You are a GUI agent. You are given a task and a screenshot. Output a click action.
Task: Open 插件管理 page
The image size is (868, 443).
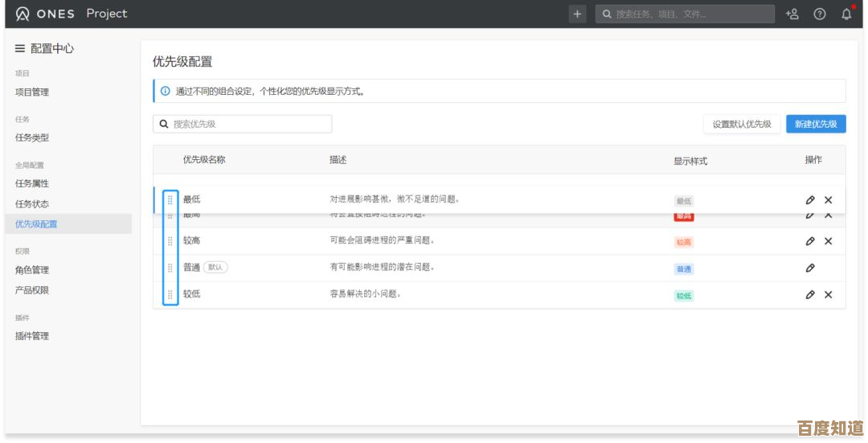(x=32, y=336)
